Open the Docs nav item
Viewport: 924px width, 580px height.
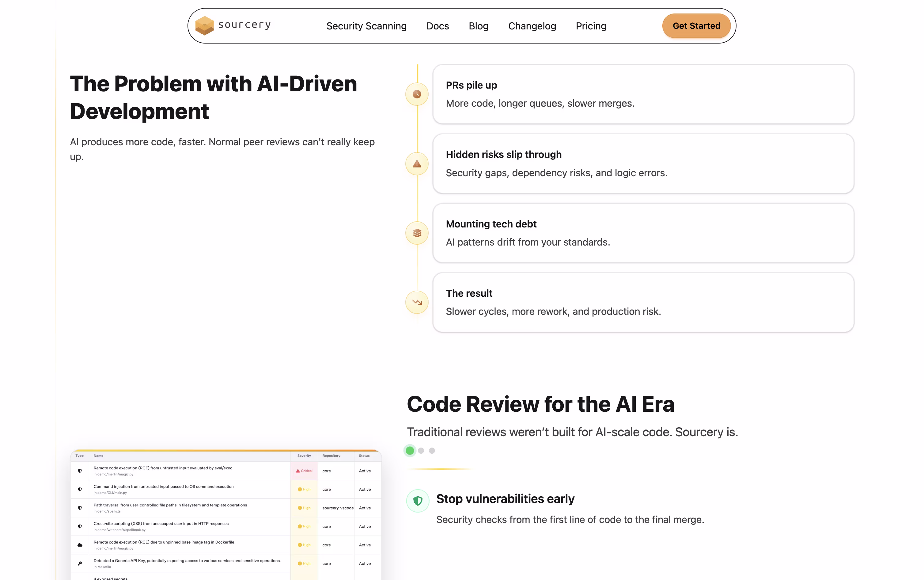point(437,26)
